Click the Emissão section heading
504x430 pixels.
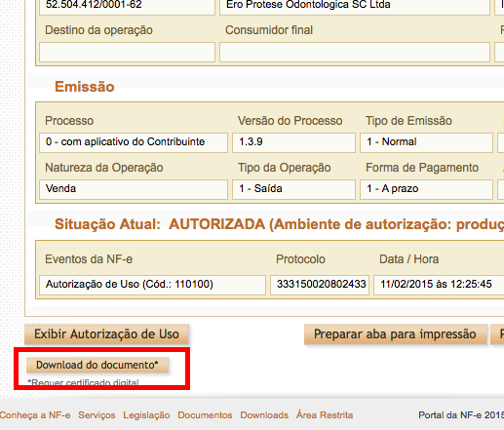coord(85,87)
